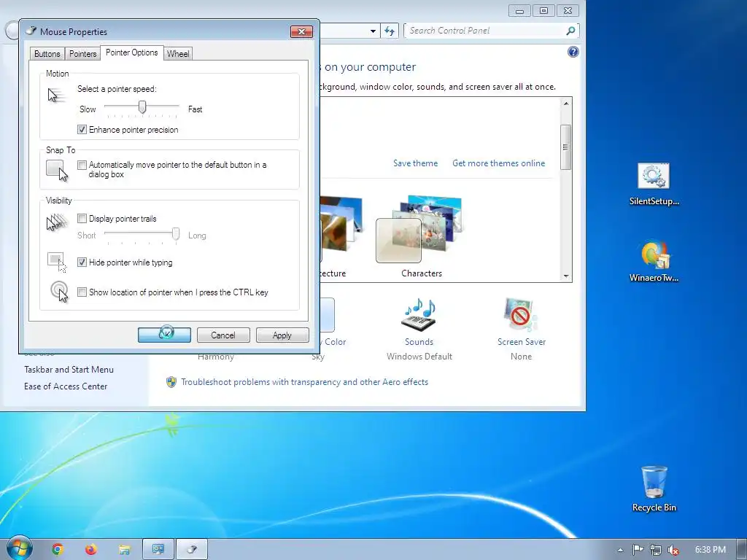The width and height of the screenshot is (747, 560).
Task: Apply the mouse settings
Action: click(x=282, y=335)
